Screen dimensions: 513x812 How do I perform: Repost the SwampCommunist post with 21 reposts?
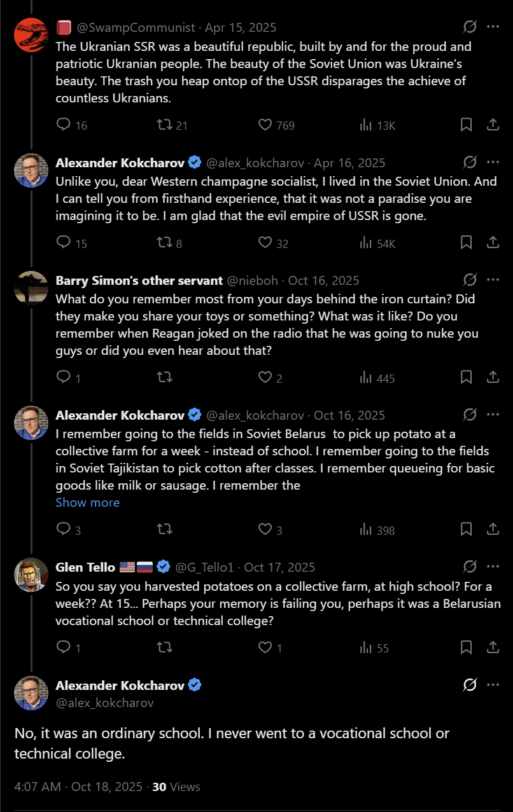pos(164,125)
